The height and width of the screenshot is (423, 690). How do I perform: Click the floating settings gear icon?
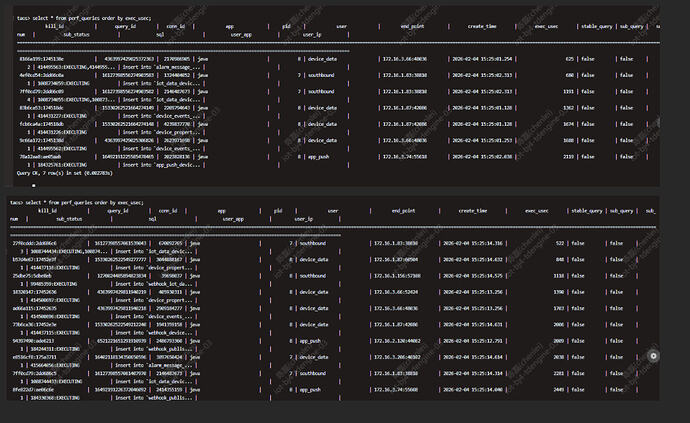653,355
